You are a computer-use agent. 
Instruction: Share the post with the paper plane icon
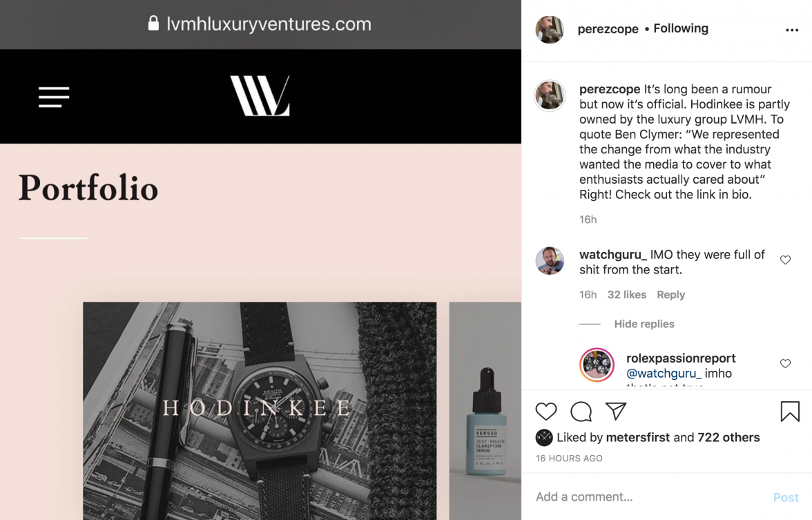(x=616, y=412)
